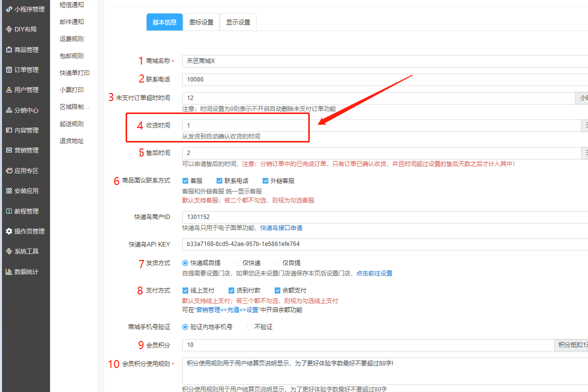Switch to the 图标设置 tab

(x=201, y=22)
